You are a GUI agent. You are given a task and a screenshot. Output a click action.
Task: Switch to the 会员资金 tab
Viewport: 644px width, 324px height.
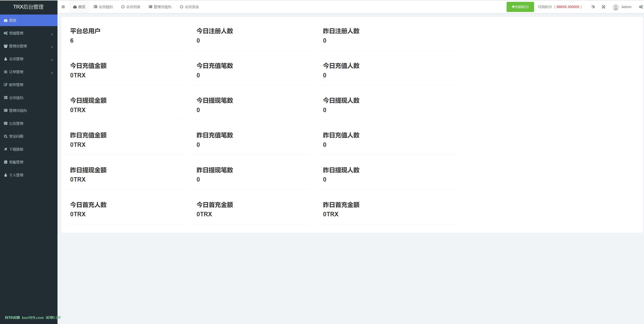pos(189,7)
